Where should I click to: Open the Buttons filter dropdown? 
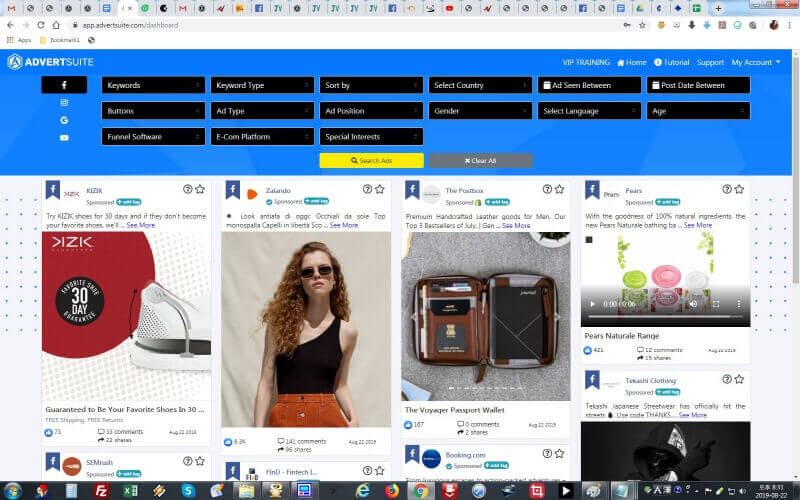153,111
